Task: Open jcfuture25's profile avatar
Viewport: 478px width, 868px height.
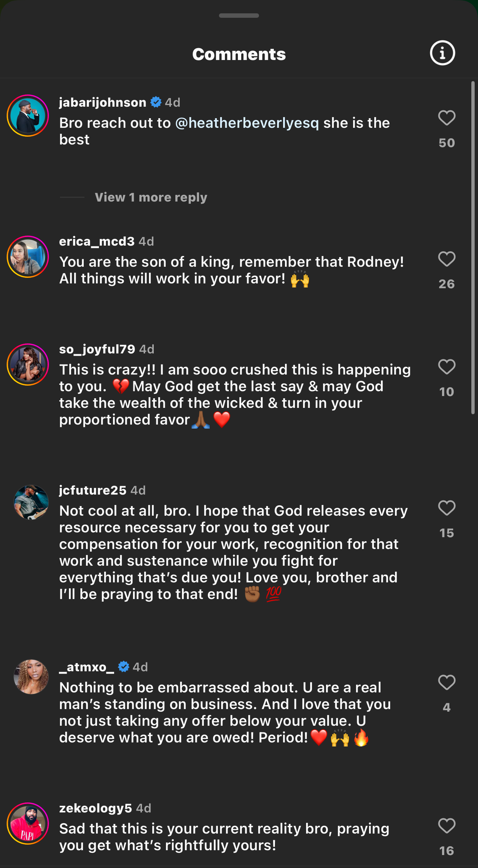Action: tap(31, 502)
